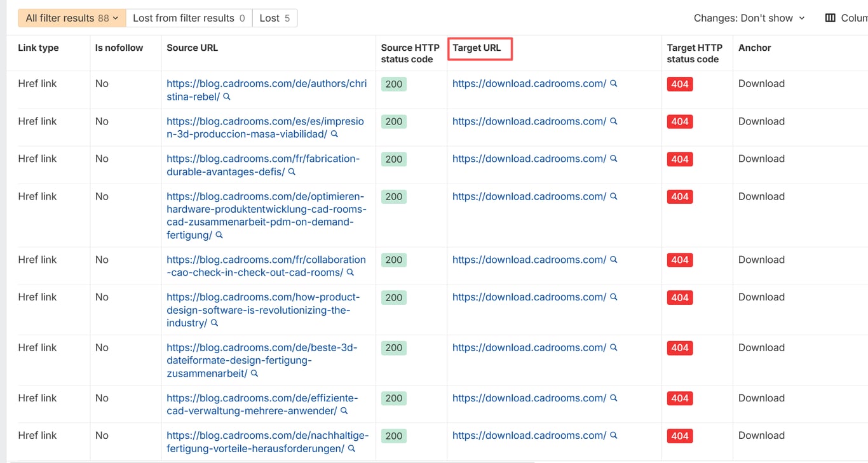Open the Columns settings button
This screenshot has width=868, height=463.
[846, 18]
